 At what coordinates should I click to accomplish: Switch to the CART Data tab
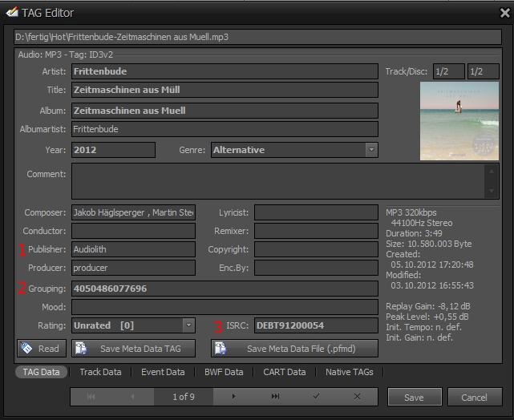pyautogui.click(x=285, y=372)
